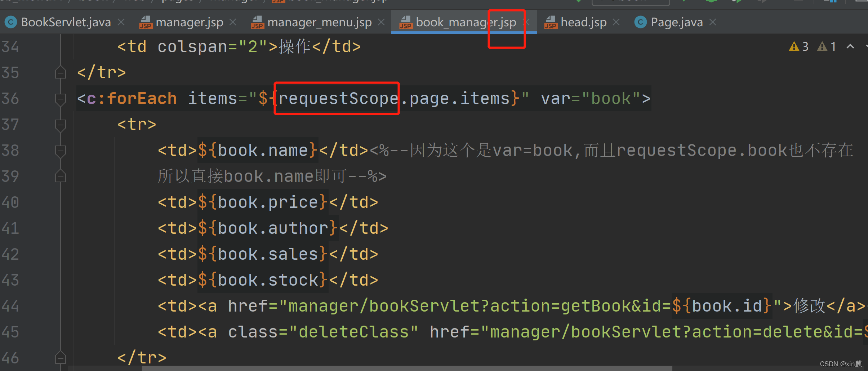Viewport: 868px width, 371px height.
Task: Click line number 36 in the gutter
Action: (x=10, y=99)
